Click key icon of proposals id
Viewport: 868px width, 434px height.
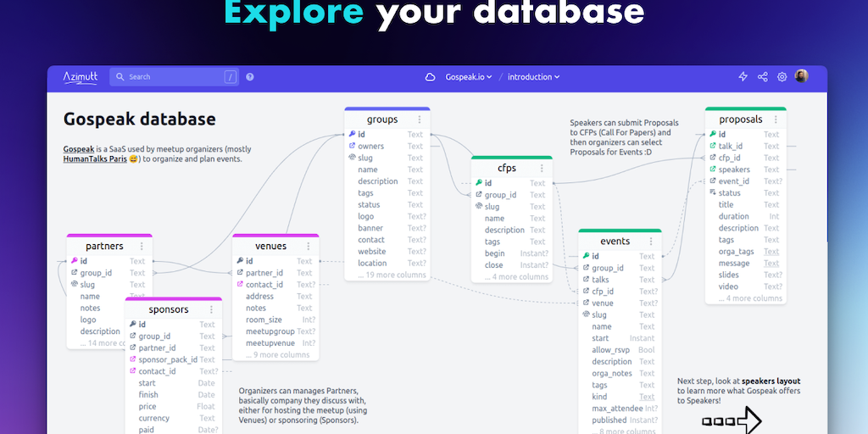coord(712,134)
